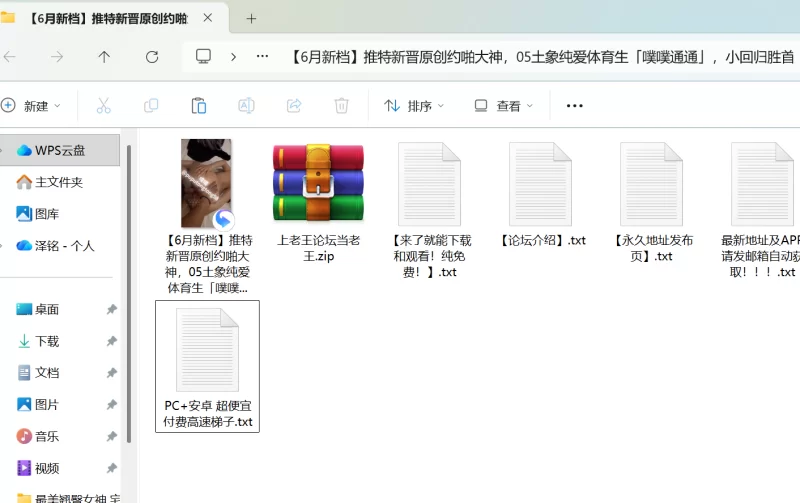
Task: Go up one folder level
Action: 104,57
